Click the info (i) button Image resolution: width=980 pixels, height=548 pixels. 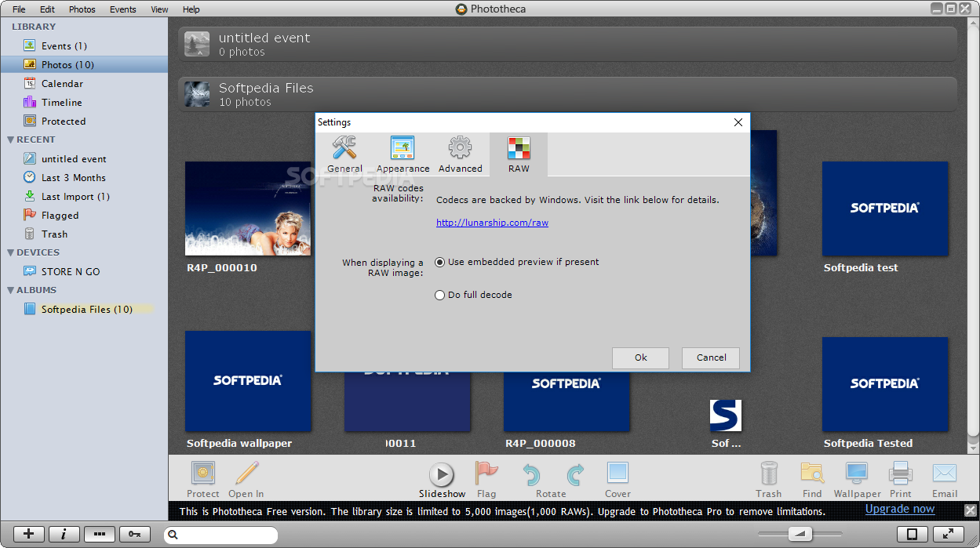click(64, 534)
